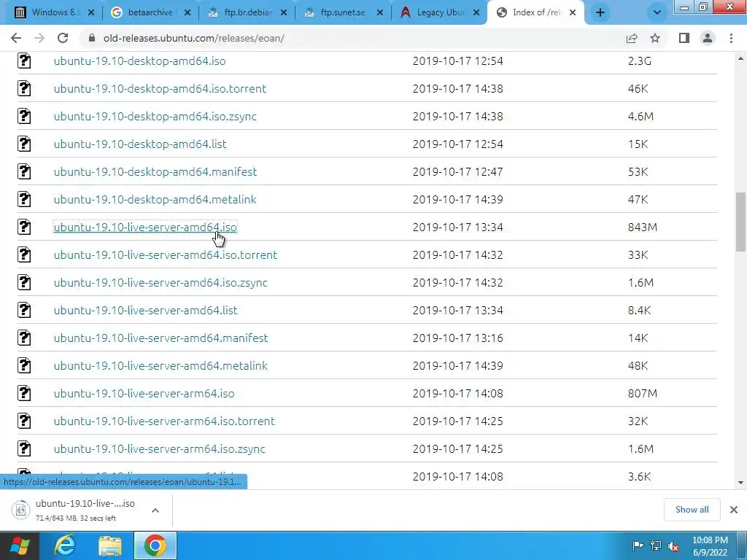Viewport: 747px width, 560px height.
Task: Switch to the Legacy Ubuntu tab
Action: click(440, 12)
